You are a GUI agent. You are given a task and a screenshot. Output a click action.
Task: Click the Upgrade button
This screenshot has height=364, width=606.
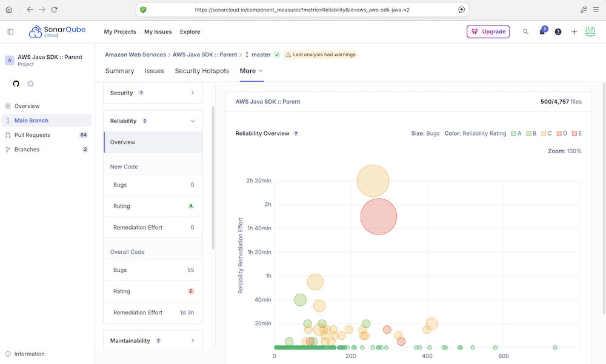point(488,32)
